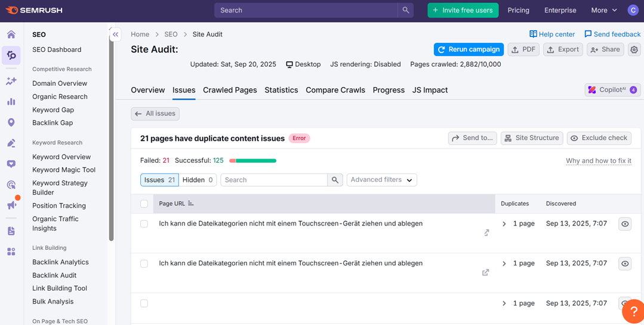Switch to Overview tab

click(x=148, y=90)
